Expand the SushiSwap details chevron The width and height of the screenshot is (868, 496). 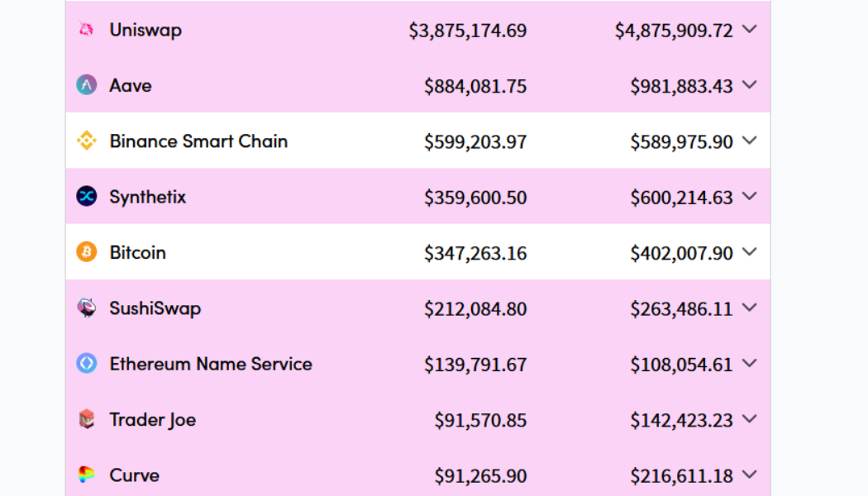pyautogui.click(x=750, y=308)
